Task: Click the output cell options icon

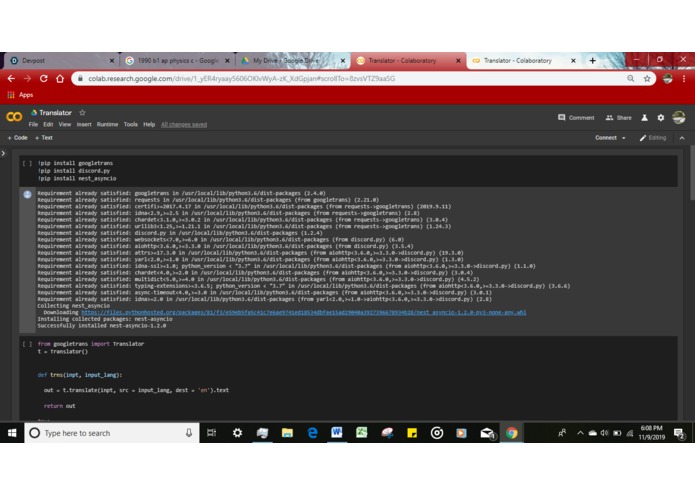Action: coord(27,194)
